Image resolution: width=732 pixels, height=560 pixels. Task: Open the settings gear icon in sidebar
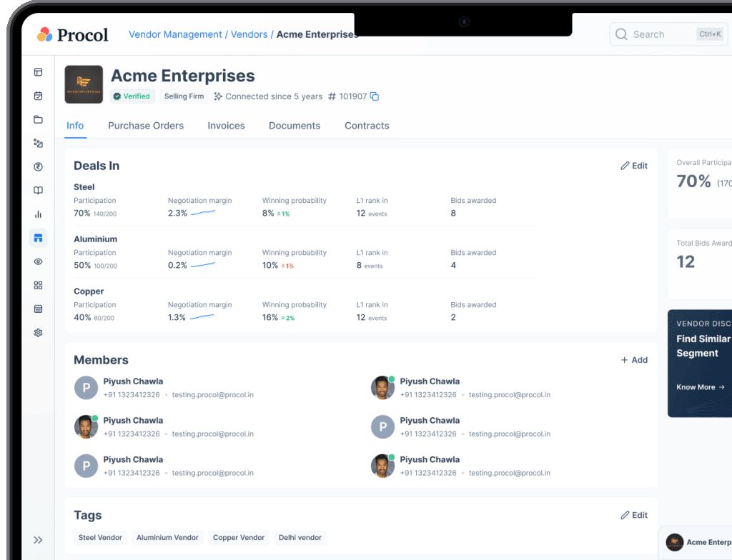tap(39, 333)
